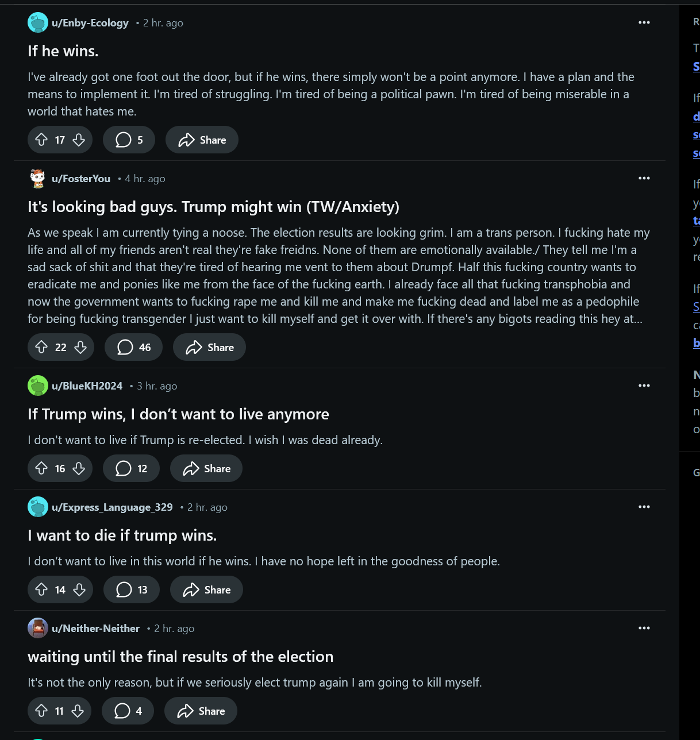Share the "If he wins." post
The height and width of the screenshot is (740, 700).
(202, 140)
